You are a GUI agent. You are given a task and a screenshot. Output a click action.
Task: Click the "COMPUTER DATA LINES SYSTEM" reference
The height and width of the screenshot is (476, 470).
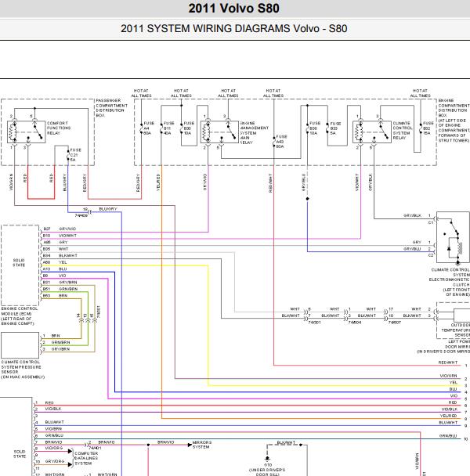click(x=86, y=459)
